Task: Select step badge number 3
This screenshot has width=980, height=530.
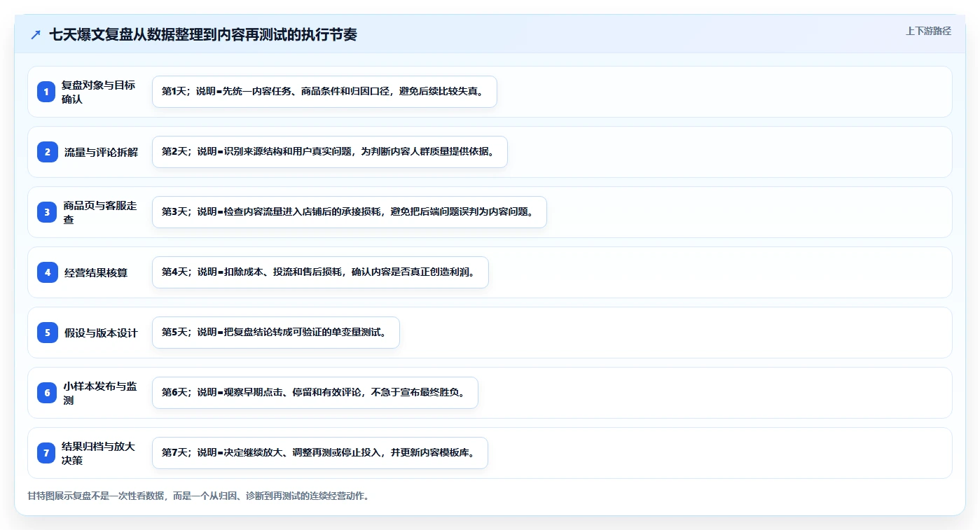Action: pyautogui.click(x=47, y=212)
